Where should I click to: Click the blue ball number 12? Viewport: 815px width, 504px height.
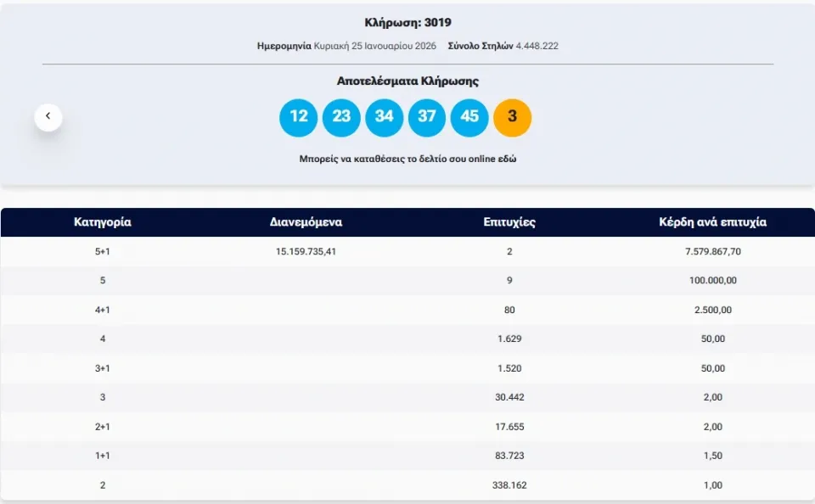pyautogui.click(x=298, y=117)
